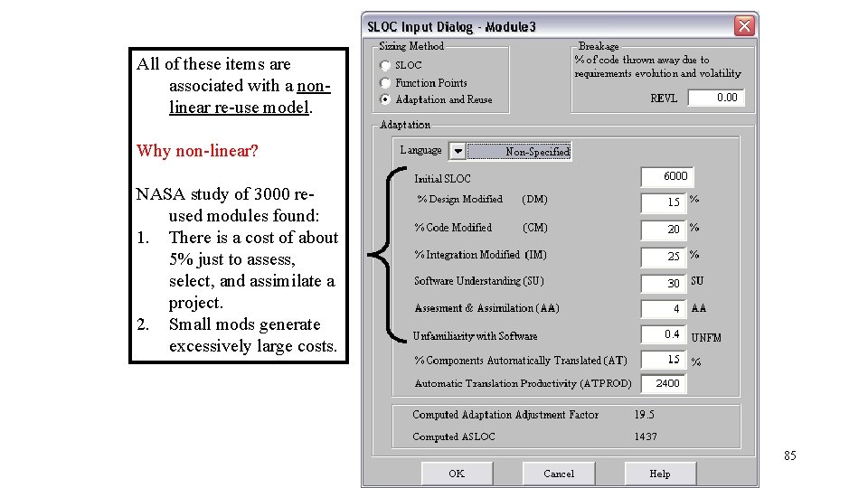868x488 pixels.
Task: Click the 'Computed Adaptation Adjustment Factor' label
Action: (x=505, y=415)
